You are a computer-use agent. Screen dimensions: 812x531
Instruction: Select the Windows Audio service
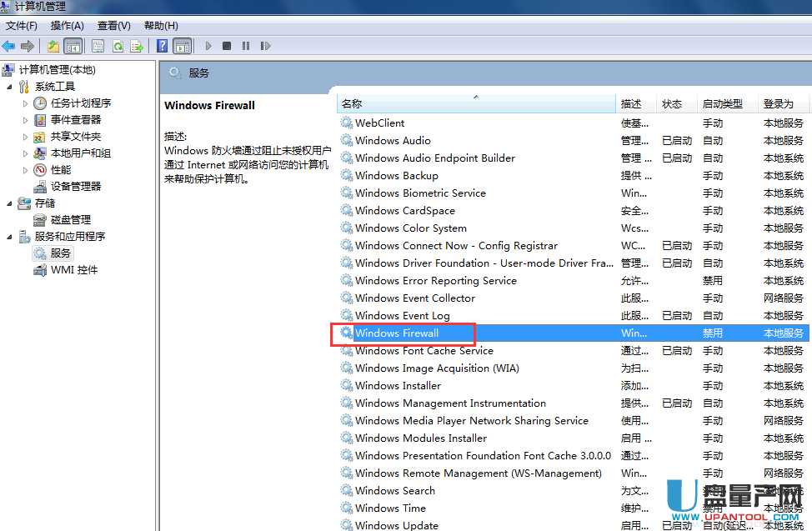click(573, 140)
